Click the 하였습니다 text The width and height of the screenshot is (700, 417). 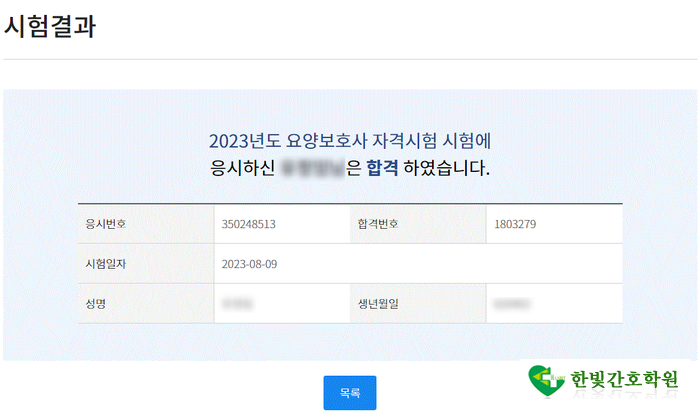447,167
